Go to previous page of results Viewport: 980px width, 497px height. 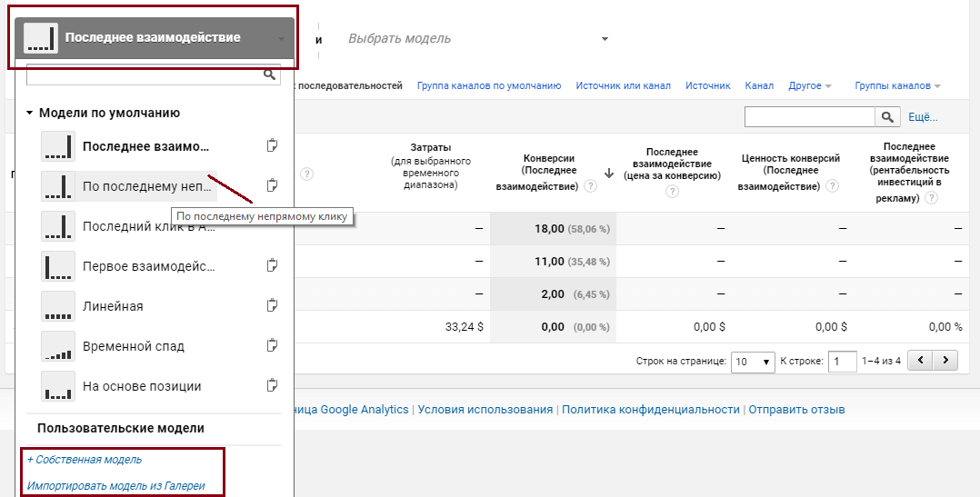(x=920, y=361)
